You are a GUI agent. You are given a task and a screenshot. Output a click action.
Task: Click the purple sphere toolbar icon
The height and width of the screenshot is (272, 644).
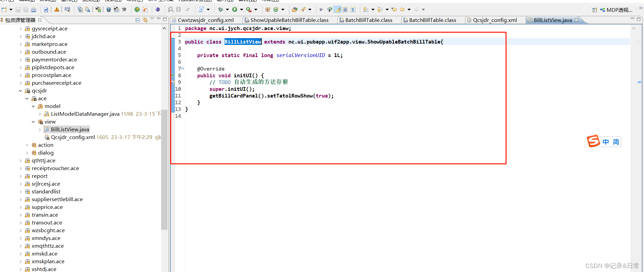pos(158,9)
